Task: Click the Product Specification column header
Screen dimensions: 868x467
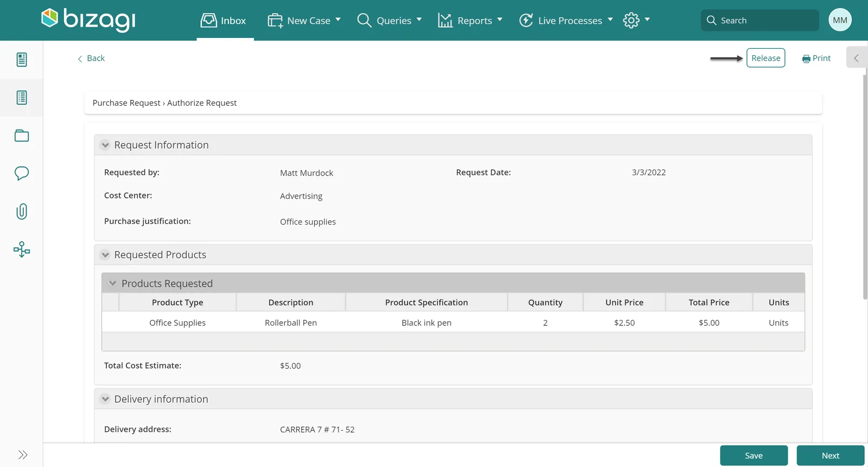Action: click(426, 303)
